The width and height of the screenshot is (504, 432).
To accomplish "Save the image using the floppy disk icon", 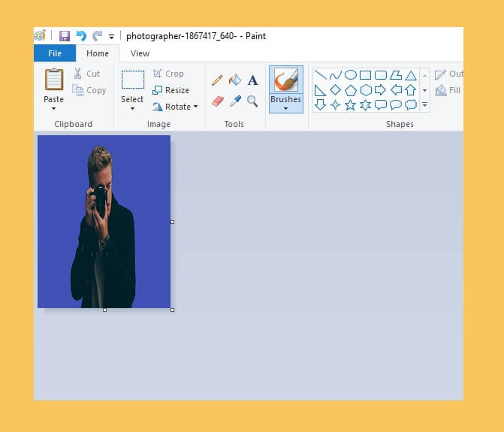I will click(x=65, y=35).
